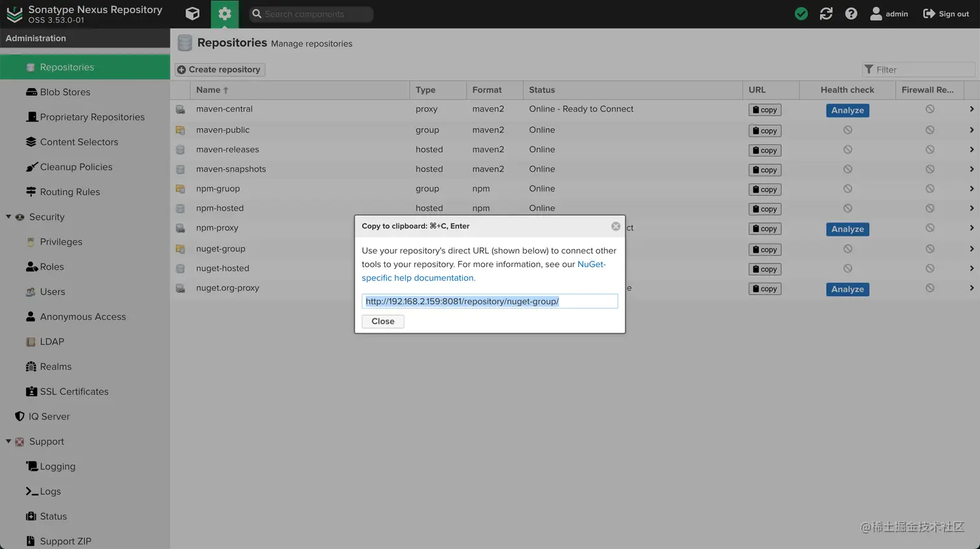Click the refresh icon in the header
This screenshot has height=549, width=980.
click(826, 14)
